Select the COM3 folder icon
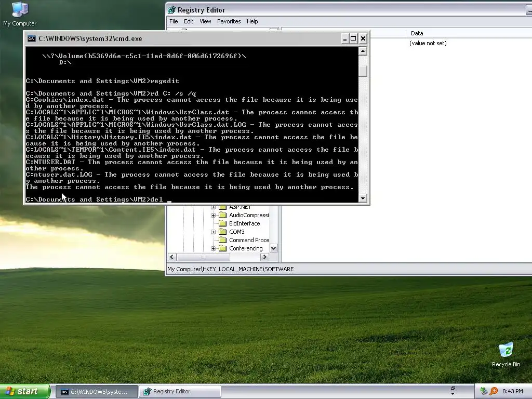The image size is (532, 399). (222, 232)
